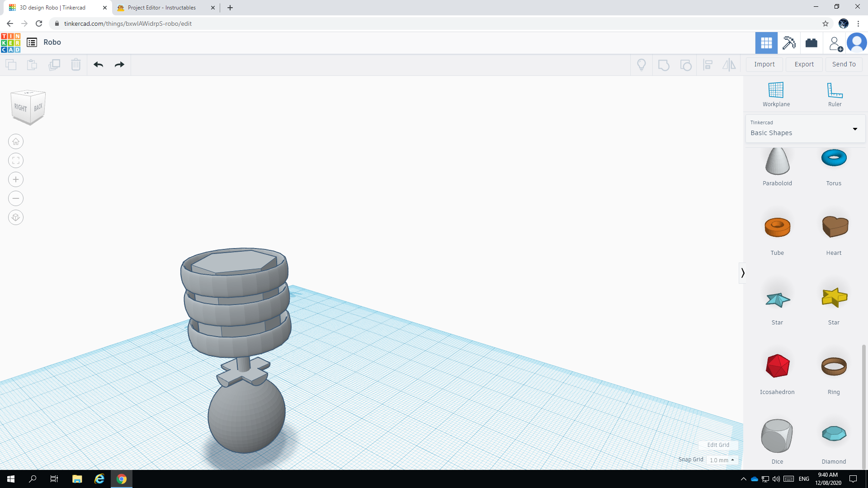Toggle orthographic perspective view icon
Viewport: 868px width, 488px height.
tap(16, 218)
